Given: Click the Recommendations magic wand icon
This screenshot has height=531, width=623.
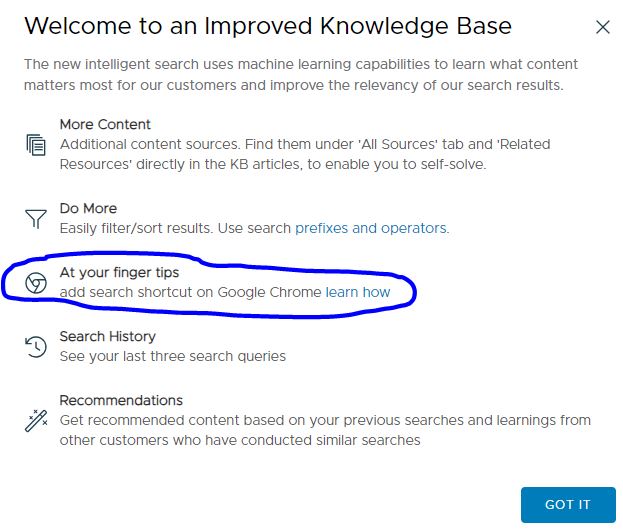Looking at the screenshot, I should pyautogui.click(x=36, y=421).
